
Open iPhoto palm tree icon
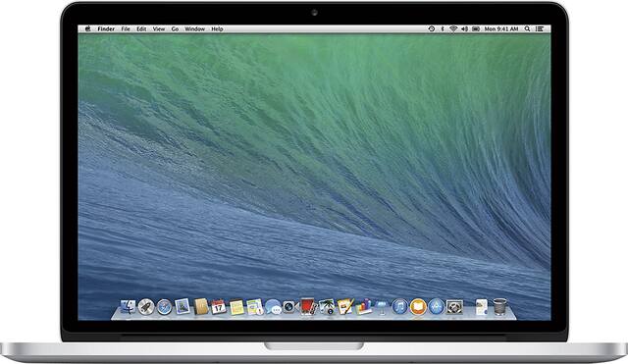click(327, 307)
